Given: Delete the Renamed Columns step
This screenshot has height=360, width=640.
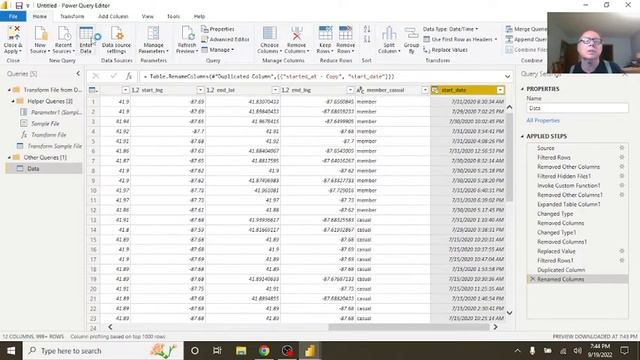Looking at the screenshot, I should pyautogui.click(x=532, y=279).
